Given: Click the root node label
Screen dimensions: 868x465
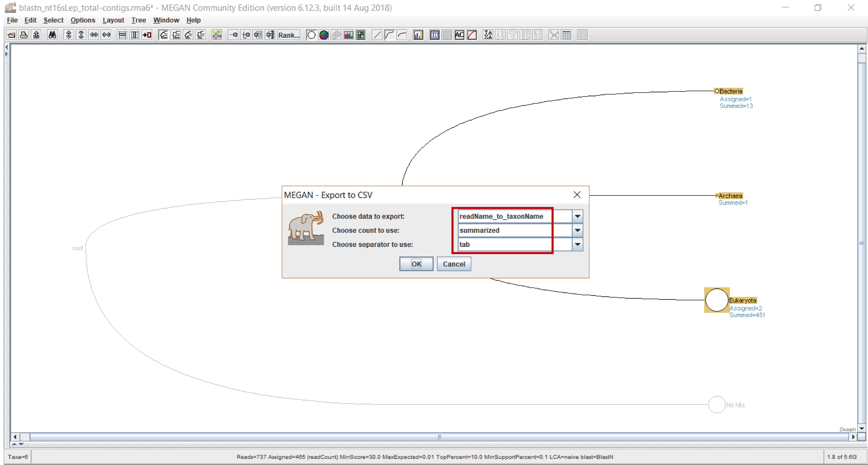Looking at the screenshot, I should tap(78, 248).
